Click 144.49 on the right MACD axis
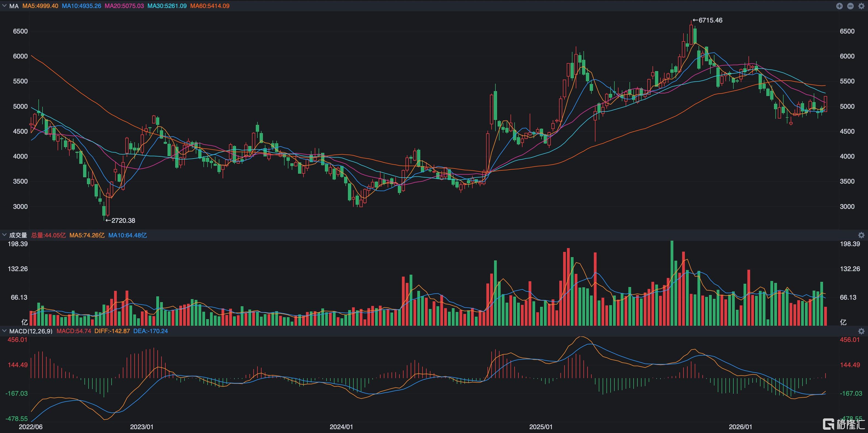This screenshot has height=433, width=868. (x=850, y=365)
